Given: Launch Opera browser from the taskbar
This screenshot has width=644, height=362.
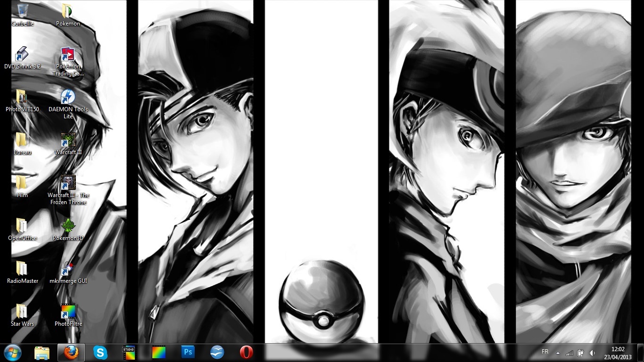Looking at the screenshot, I should click(x=247, y=353).
